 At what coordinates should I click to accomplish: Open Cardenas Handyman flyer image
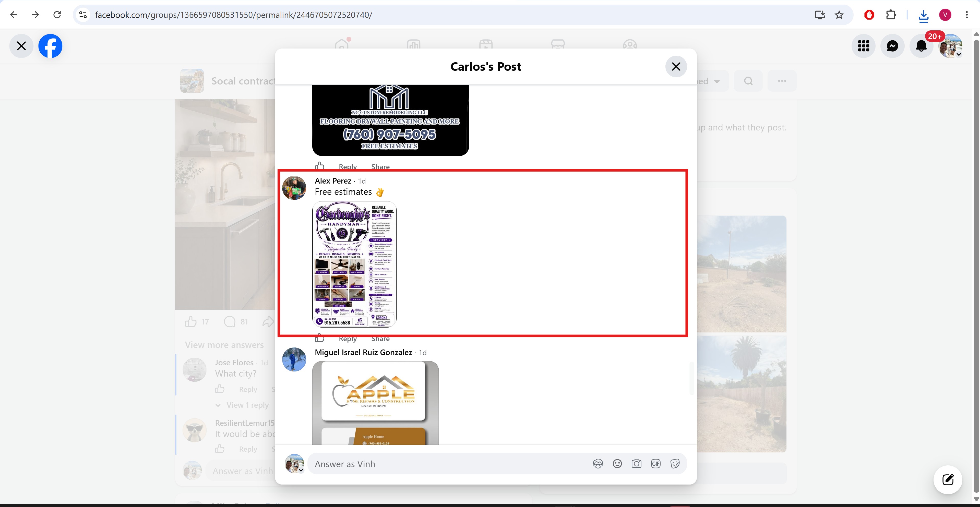point(355,264)
